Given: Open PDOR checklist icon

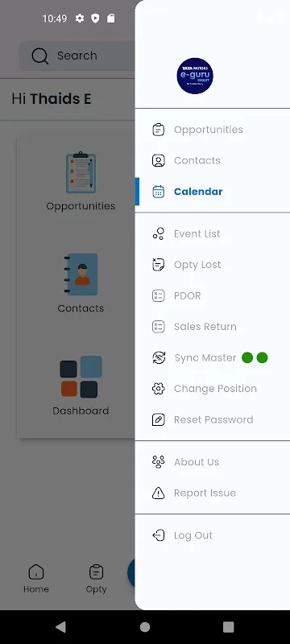Looking at the screenshot, I should (158, 295).
